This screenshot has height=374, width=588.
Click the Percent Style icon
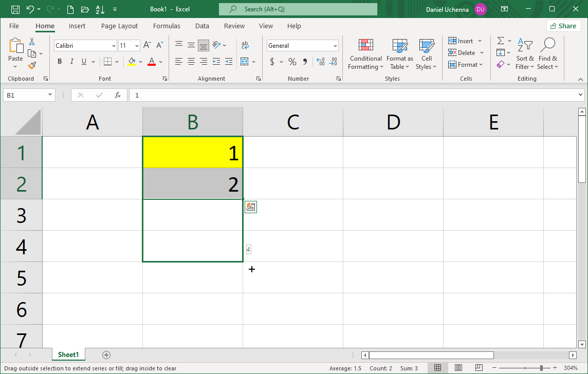tap(292, 62)
